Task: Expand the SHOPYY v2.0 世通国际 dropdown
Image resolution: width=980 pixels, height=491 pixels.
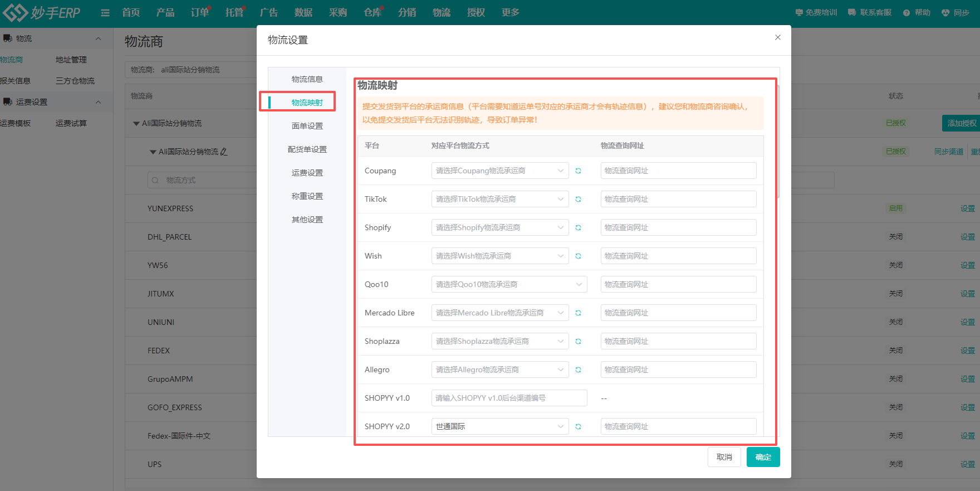Action: click(499, 426)
